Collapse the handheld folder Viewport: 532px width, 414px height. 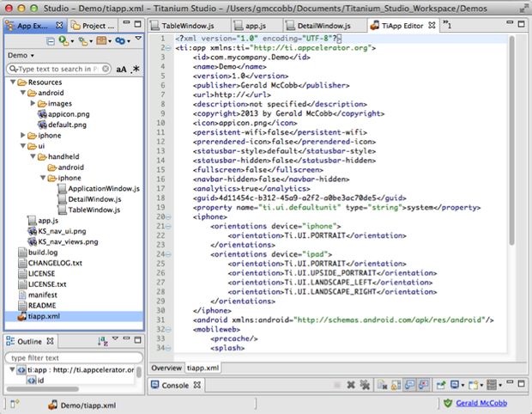tap(33, 156)
